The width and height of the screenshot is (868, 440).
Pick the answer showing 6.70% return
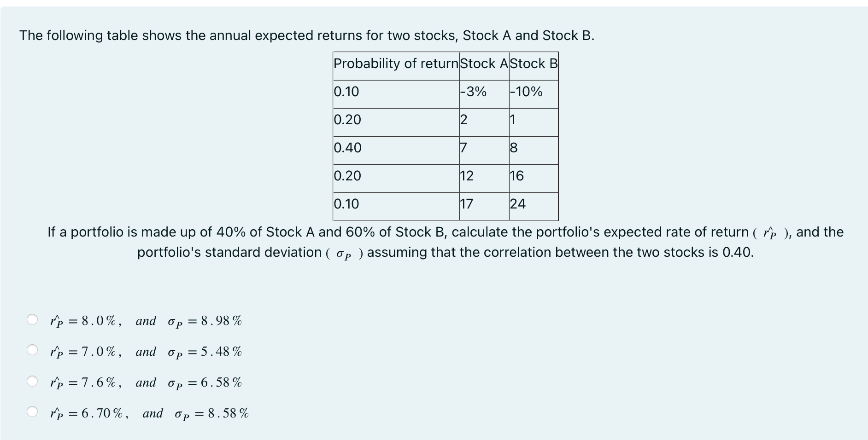[32, 412]
